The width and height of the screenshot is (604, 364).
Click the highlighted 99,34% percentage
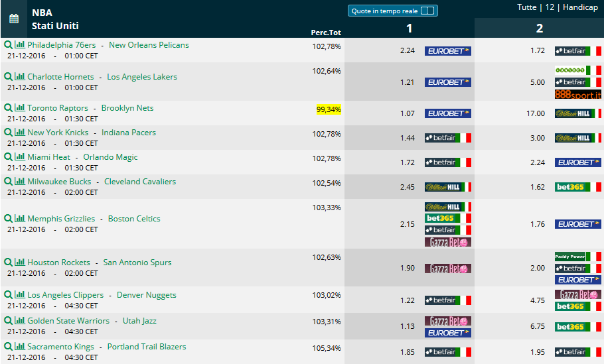click(x=329, y=109)
